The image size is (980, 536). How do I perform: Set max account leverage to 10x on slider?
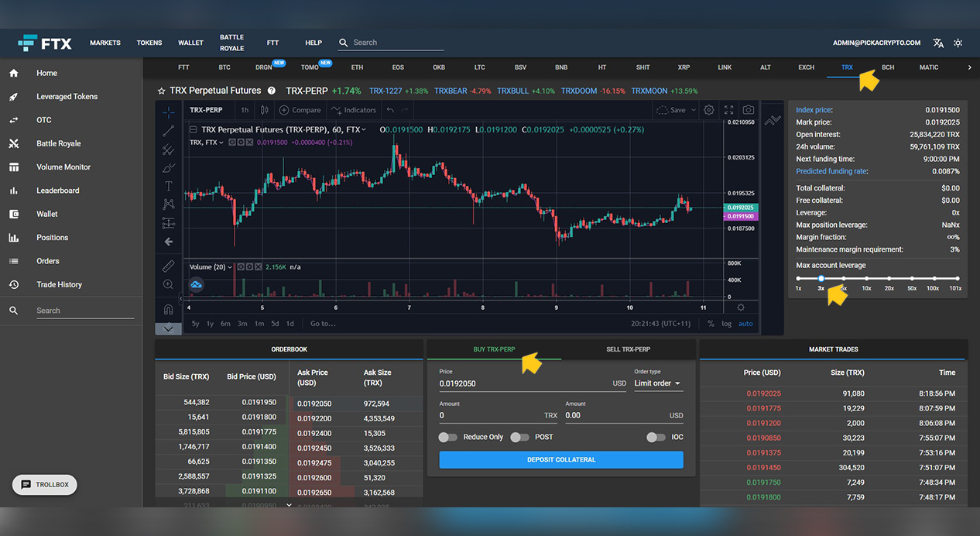tap(866, 278)
